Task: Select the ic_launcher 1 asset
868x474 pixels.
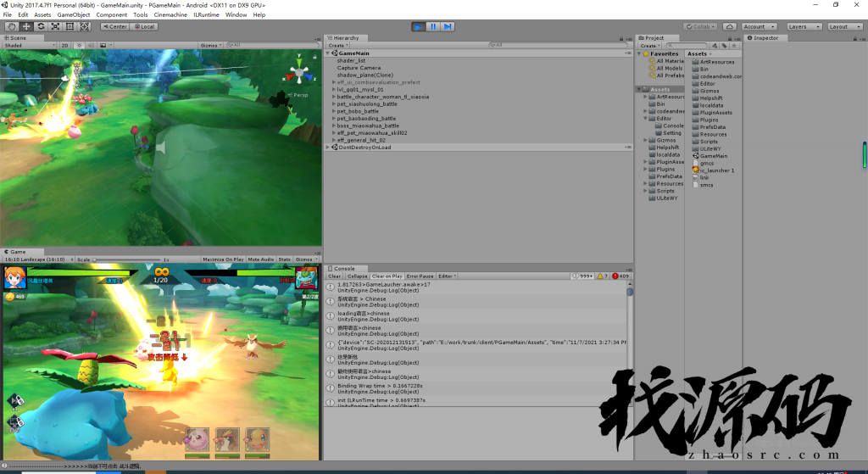Action: click(x=714, y=170)
